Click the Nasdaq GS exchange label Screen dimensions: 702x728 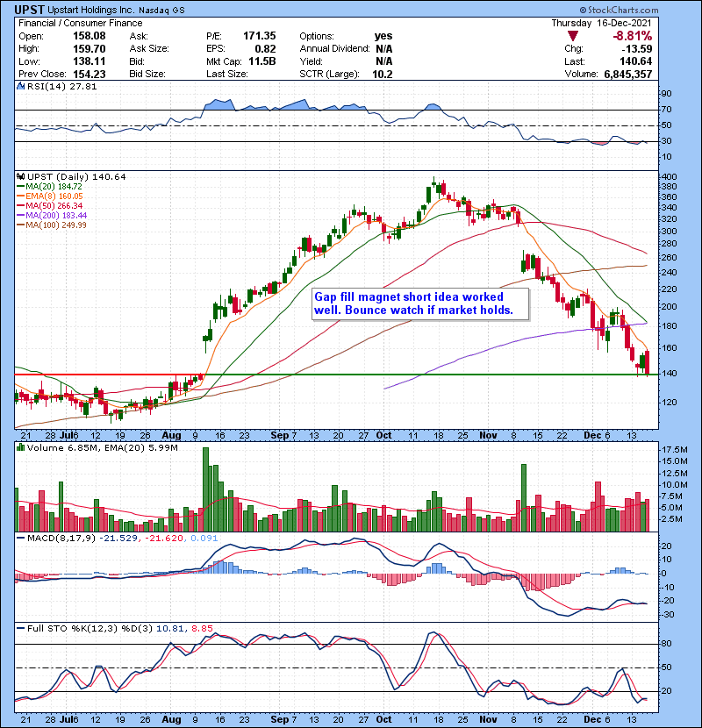click(161, 11)
